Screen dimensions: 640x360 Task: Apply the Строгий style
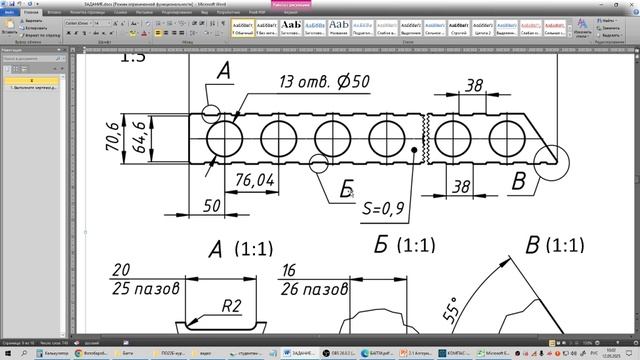click(459, 28)
